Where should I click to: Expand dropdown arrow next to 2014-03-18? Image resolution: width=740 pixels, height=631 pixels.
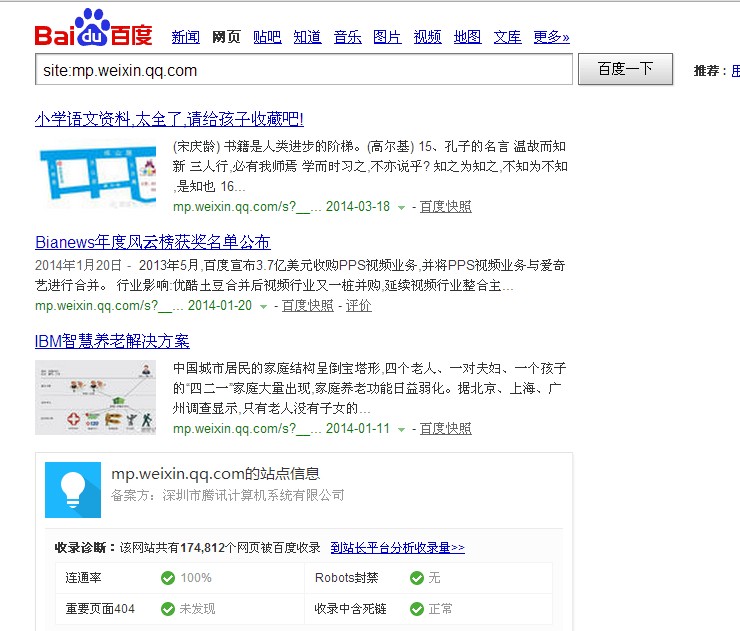(401, 207)
